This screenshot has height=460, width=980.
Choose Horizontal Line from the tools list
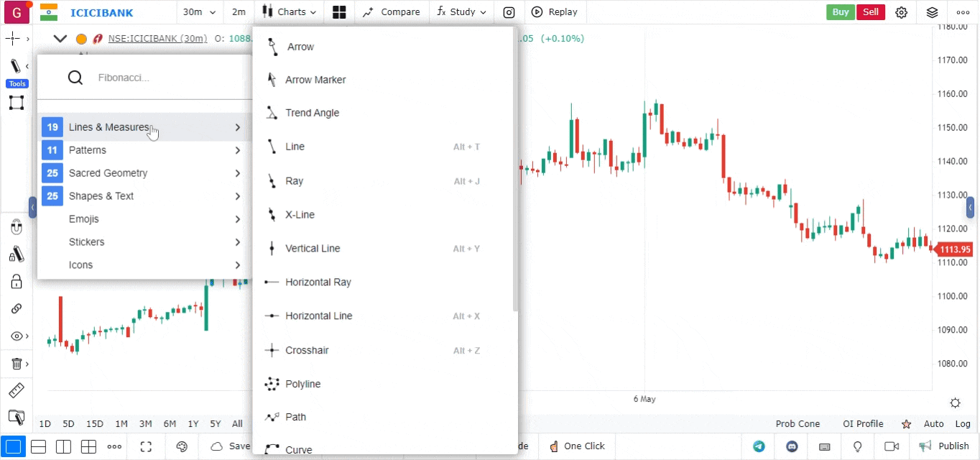point(318,316)
